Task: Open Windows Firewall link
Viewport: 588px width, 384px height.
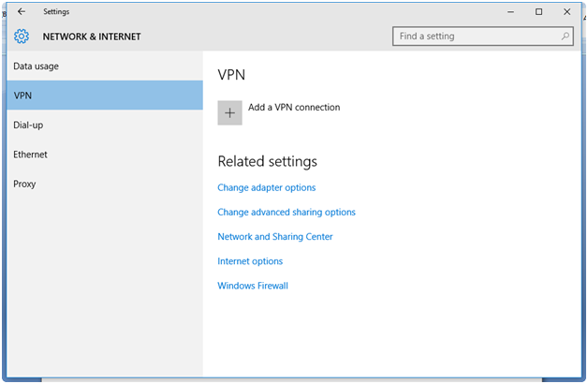Action: (253, 286)
